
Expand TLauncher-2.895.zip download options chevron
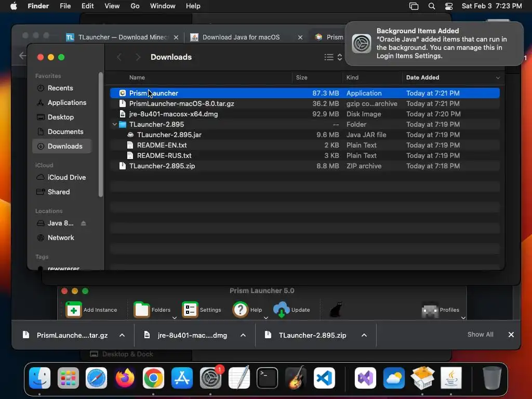(x=364, y=335)
